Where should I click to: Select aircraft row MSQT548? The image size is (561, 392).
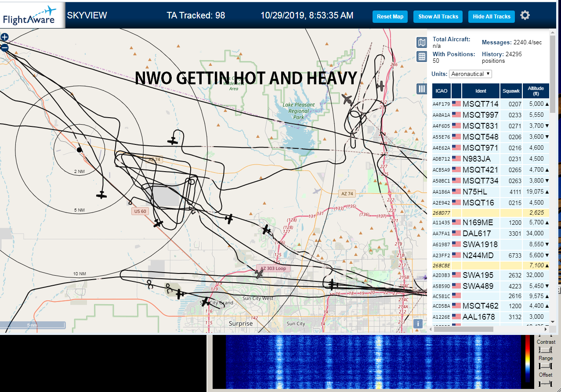tap(491, 137)
